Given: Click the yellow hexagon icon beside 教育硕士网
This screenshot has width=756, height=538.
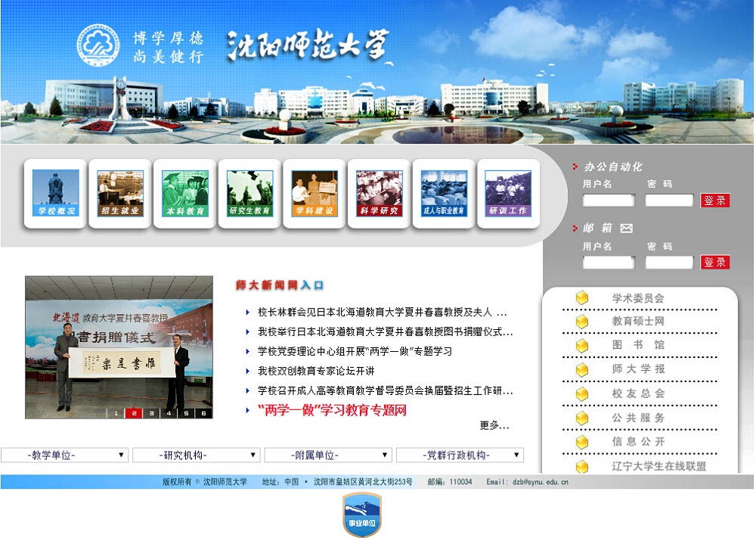Looking at the screenshot, I should (x=582, y=322).
